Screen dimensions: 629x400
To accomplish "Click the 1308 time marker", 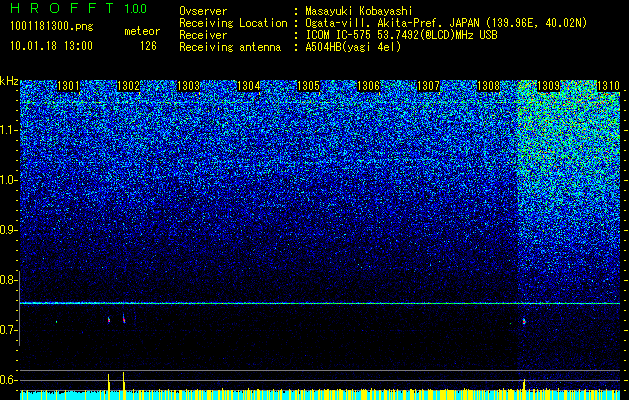I will 488,86.
